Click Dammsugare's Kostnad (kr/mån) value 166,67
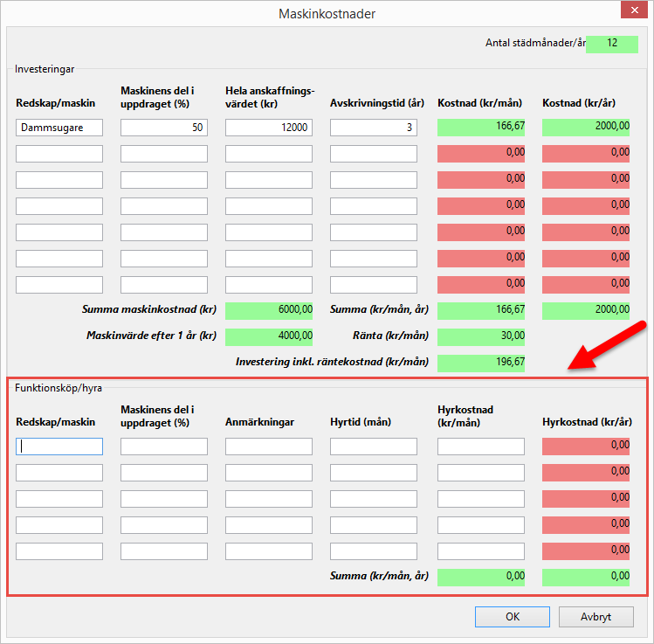This screenshot has width=654, height=644. [x=481, y=128]
